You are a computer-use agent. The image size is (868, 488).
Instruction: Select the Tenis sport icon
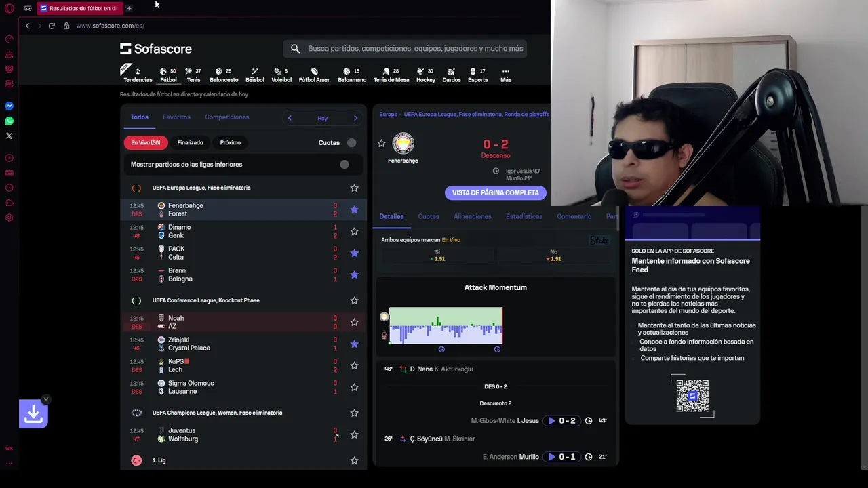(194, 75)
